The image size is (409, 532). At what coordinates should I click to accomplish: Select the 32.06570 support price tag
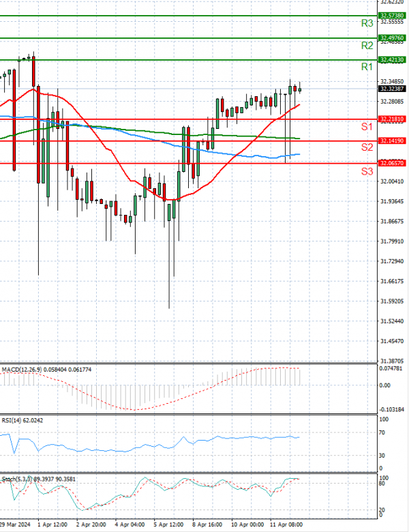(x=392, y=163)
